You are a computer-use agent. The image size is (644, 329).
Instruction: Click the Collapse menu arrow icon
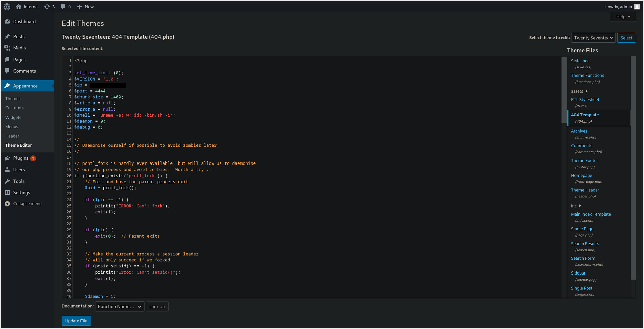coord(7,204)
